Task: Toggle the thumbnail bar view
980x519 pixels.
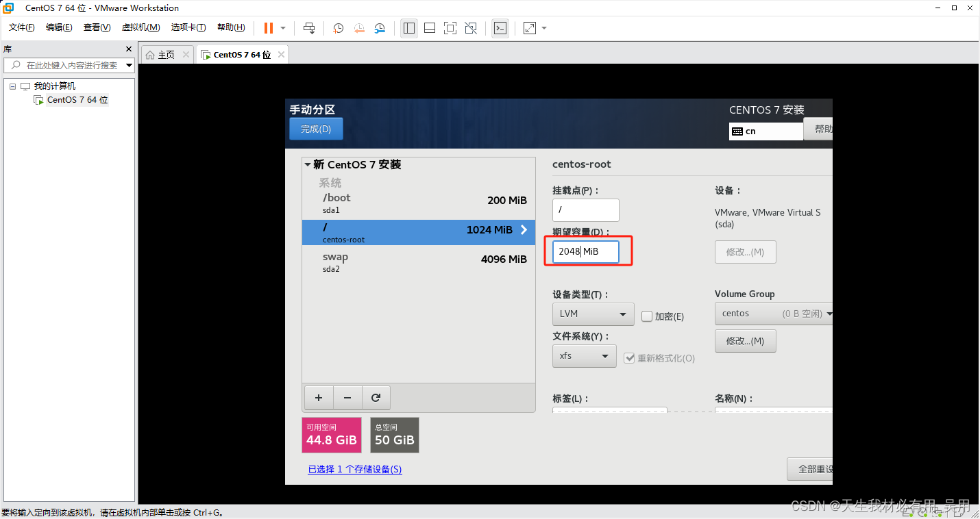Action: pos(430,28)
